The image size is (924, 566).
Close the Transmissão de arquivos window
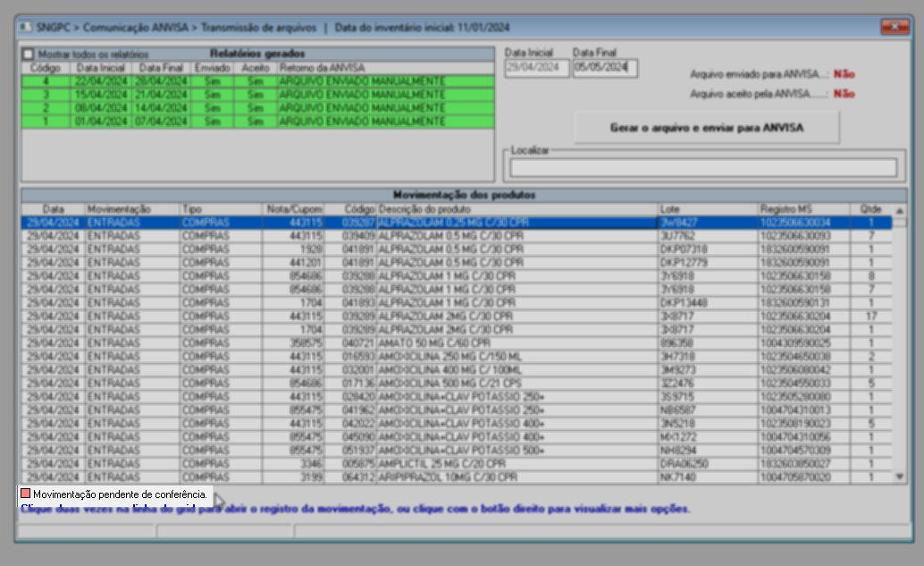coord(895,27)
